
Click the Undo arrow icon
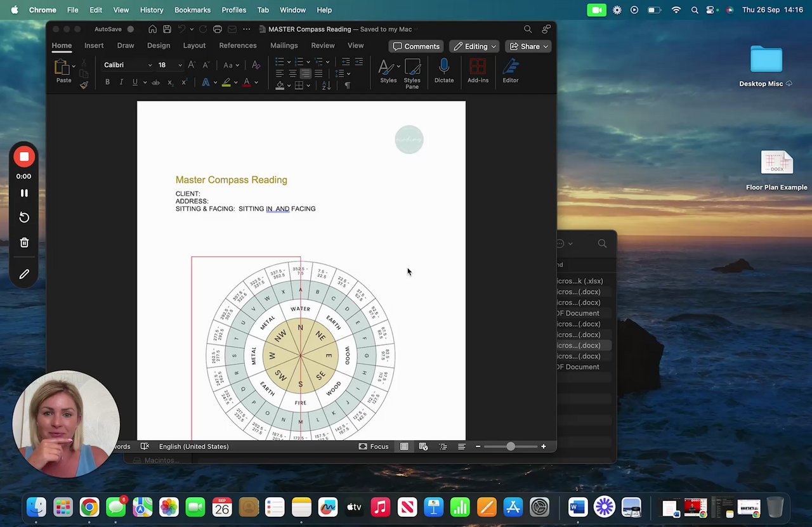tap(181, 29)
